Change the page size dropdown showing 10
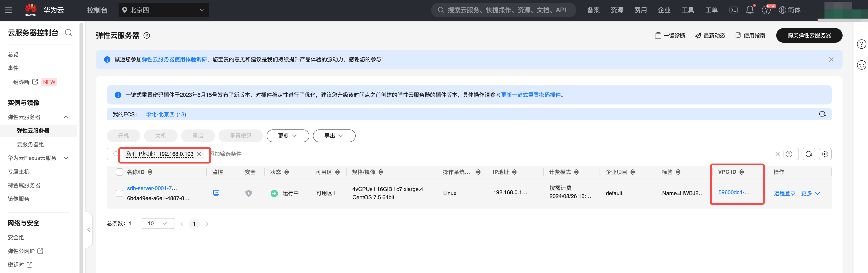 coord(158,223)
